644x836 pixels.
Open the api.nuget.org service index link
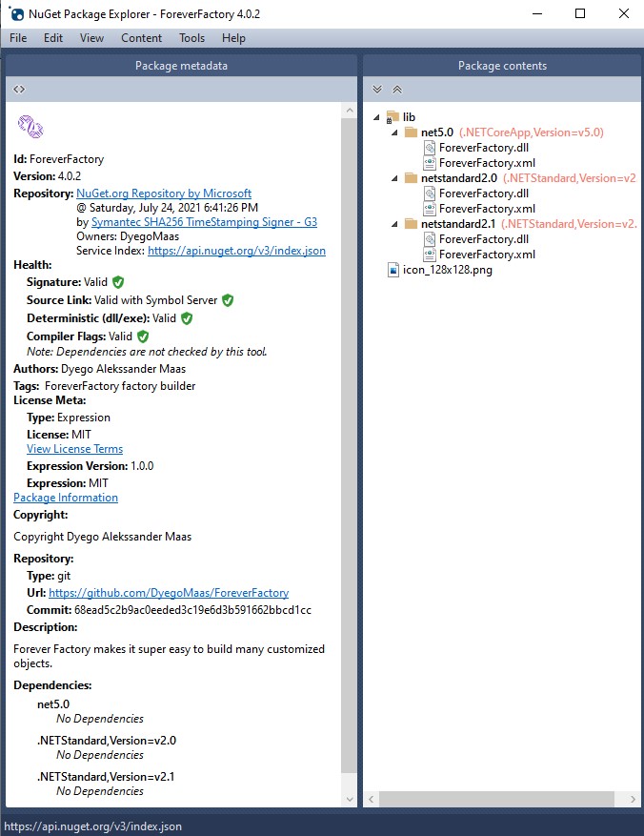click(236, 251)
